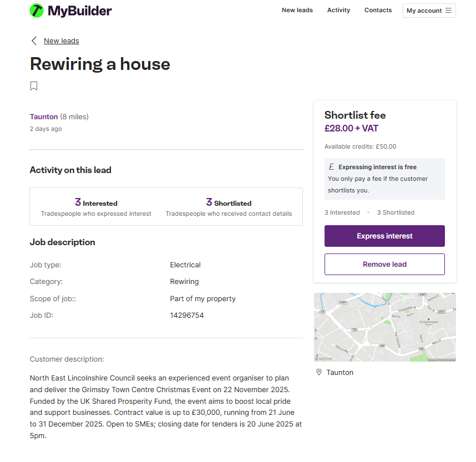Click the MyBuilder hammer logo icon
The height and width of the screenshot is (462, 476).
[x=37, y=11]
